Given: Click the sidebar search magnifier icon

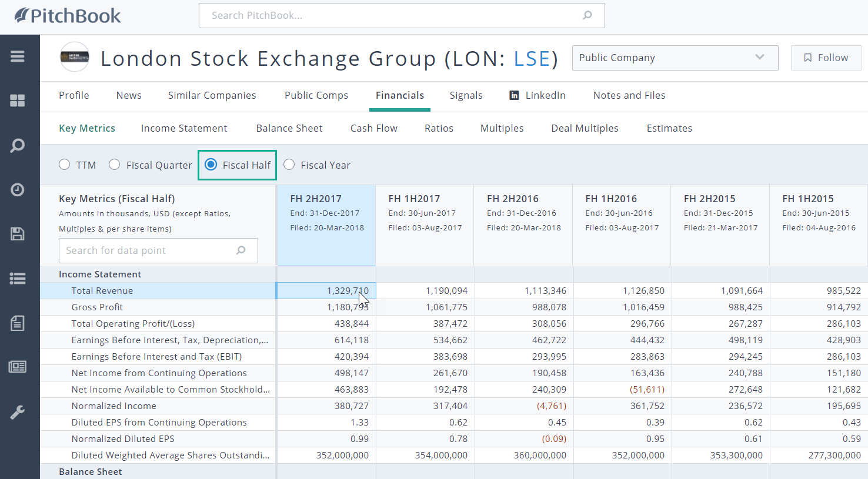Looking at the screenshot, I should tap(18, 145).
